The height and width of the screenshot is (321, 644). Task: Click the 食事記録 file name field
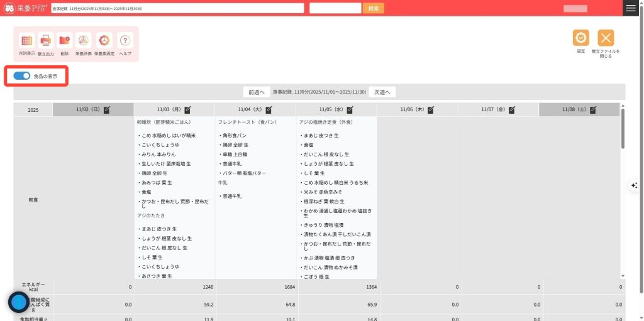pos(177,8)
